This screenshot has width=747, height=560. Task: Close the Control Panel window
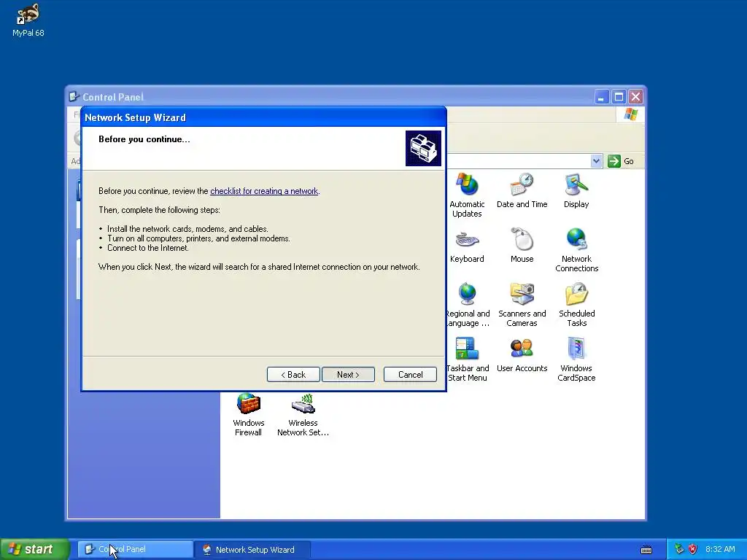tap(635, 97)
